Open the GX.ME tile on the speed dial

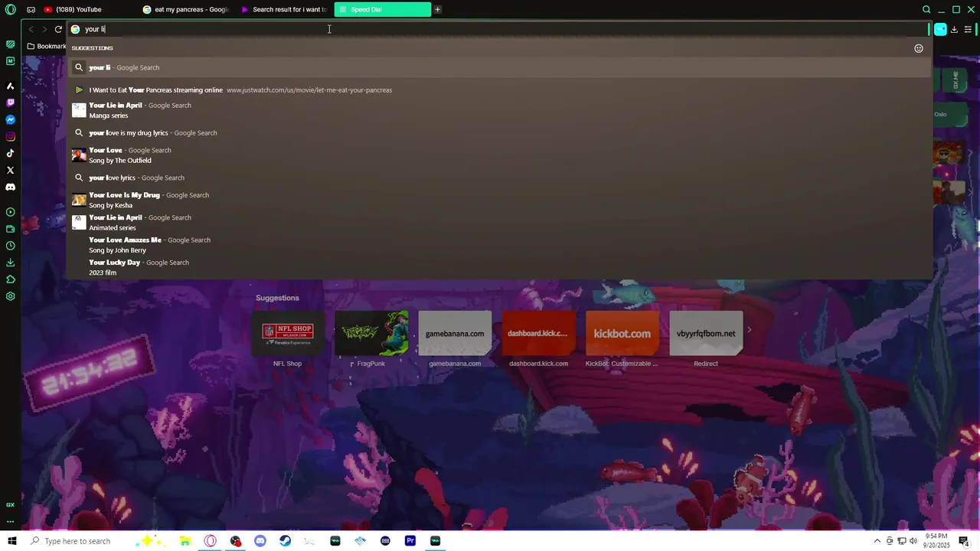(955, 80)
